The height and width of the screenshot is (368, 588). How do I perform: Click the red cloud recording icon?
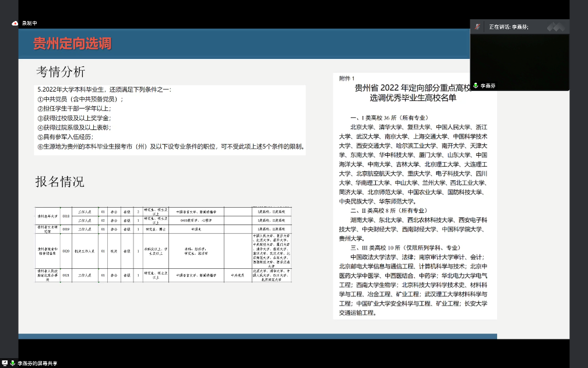pyautogui.click(x=15, y=23)
